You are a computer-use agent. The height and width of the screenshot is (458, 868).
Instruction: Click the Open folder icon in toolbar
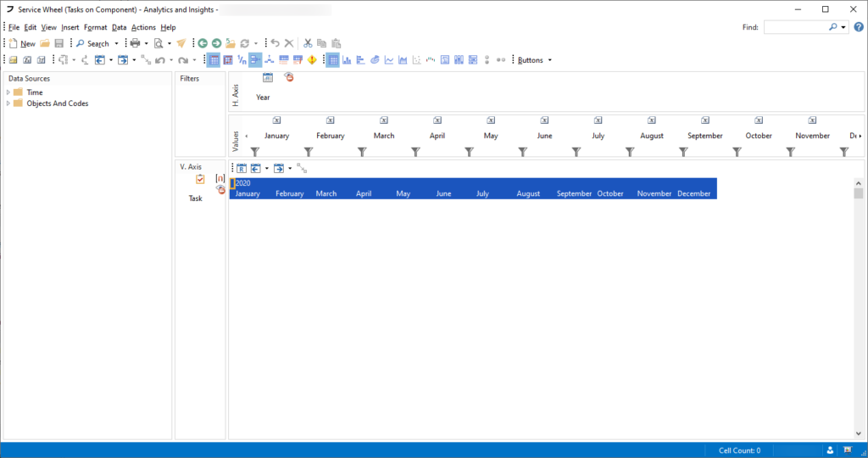[x=45, y=43]
